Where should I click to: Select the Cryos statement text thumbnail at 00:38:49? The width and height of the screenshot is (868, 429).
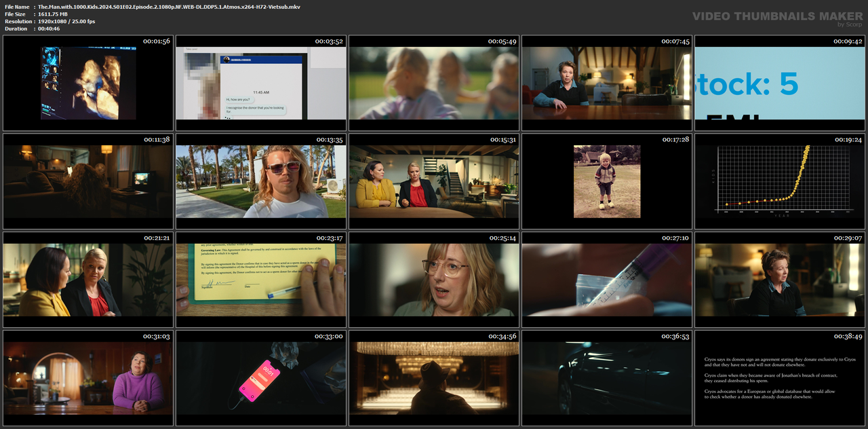pos(780,378)
